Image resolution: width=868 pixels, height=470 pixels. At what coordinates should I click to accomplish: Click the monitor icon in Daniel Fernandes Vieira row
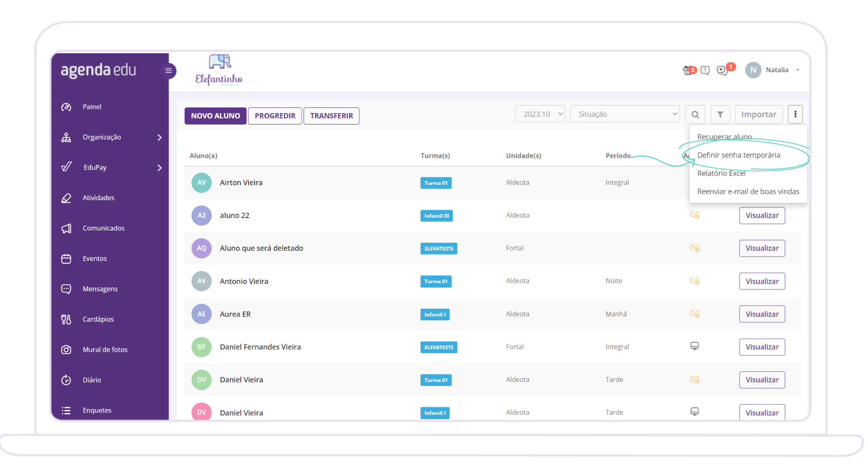coord(695,346)
